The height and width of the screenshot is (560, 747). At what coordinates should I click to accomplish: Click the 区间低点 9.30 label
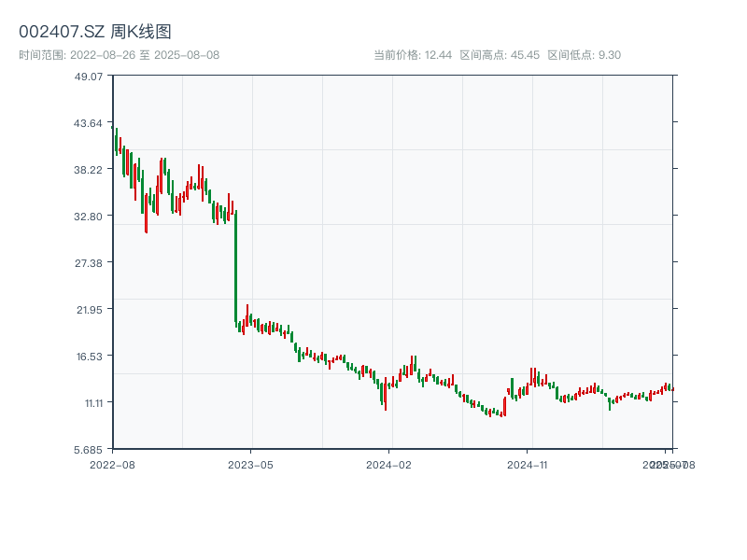point(584,55)
